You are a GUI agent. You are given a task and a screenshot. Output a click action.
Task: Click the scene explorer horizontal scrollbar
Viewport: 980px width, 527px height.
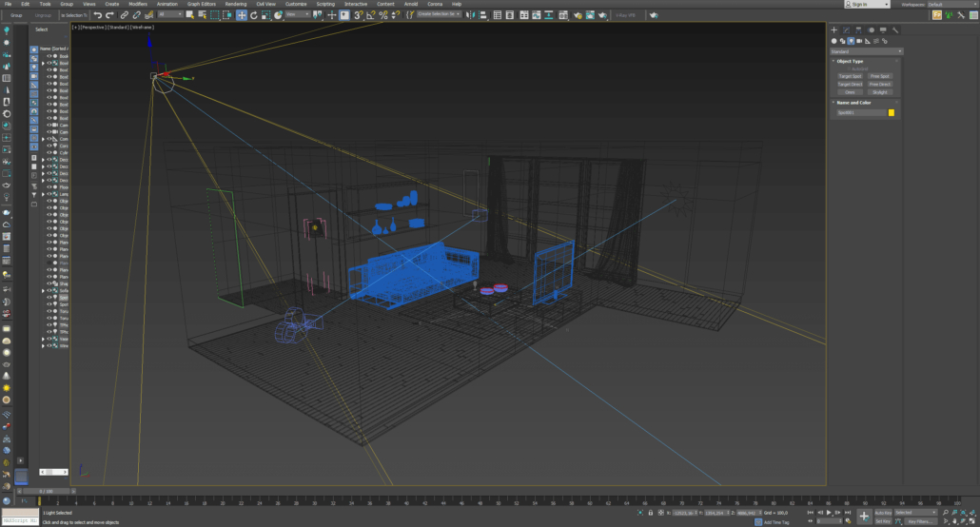click(53, 472)
